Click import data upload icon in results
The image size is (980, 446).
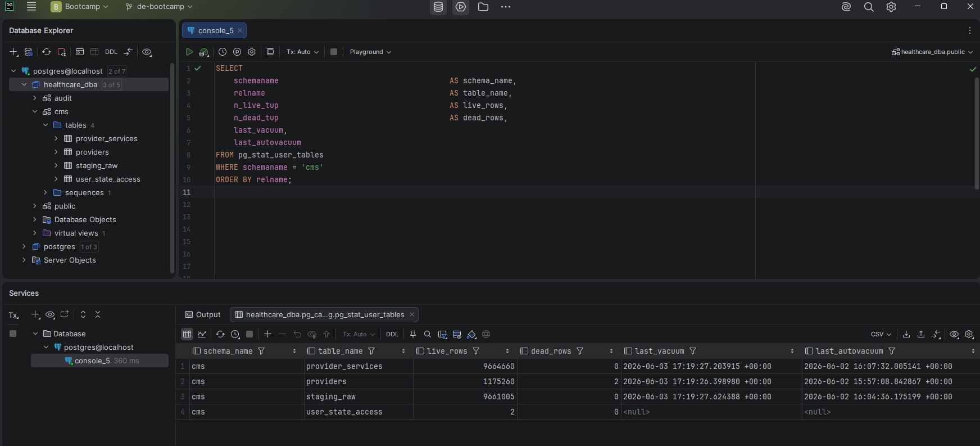pos(921,334)
